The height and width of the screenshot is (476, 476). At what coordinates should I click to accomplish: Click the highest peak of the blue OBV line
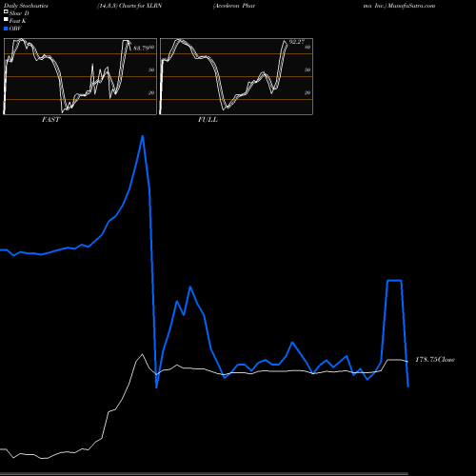143,136
